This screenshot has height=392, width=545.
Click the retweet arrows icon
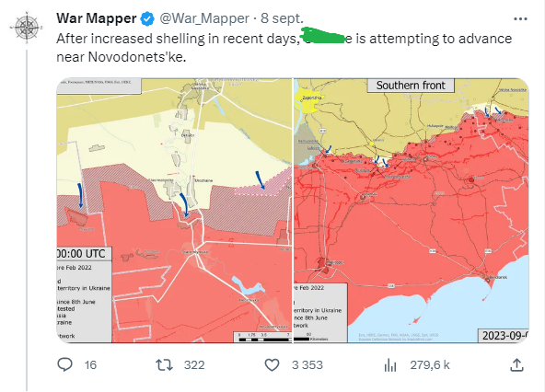pos(164,365)
